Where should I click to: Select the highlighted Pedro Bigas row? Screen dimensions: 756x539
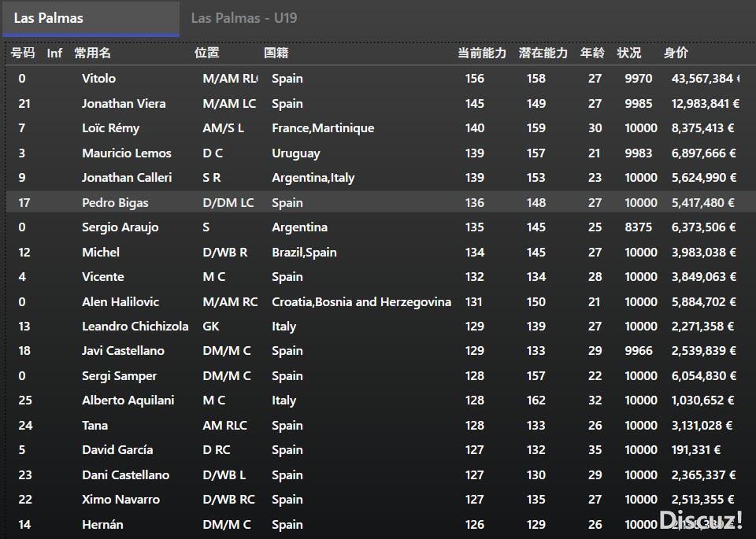115,203
